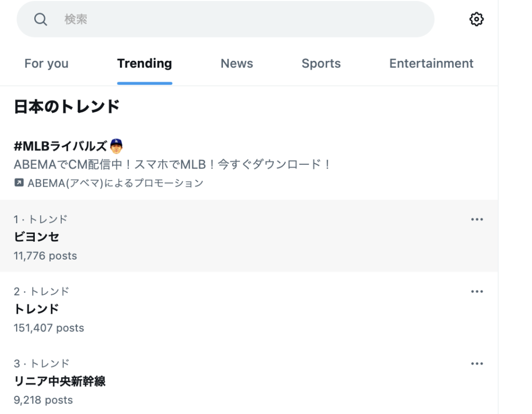Open more options for ビヨンセ trend
The image size is (532, 414).
pyautogui.click(x=476, y=219)
